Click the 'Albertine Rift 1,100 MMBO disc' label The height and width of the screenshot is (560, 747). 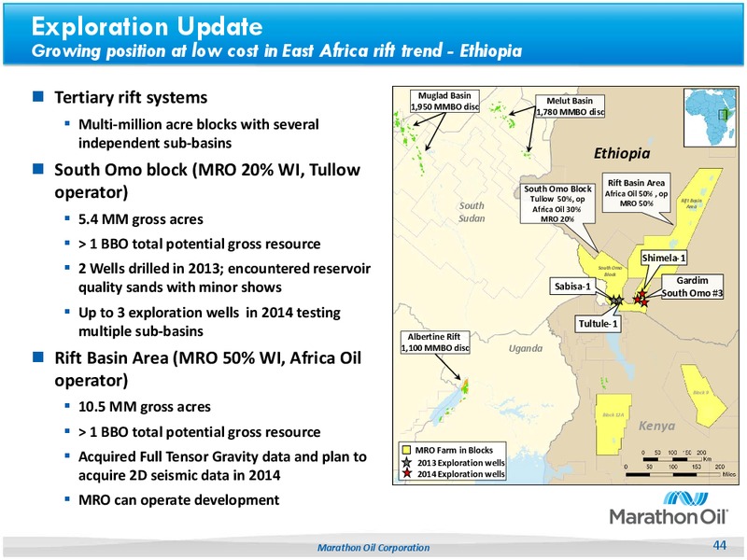coord(434,343)
